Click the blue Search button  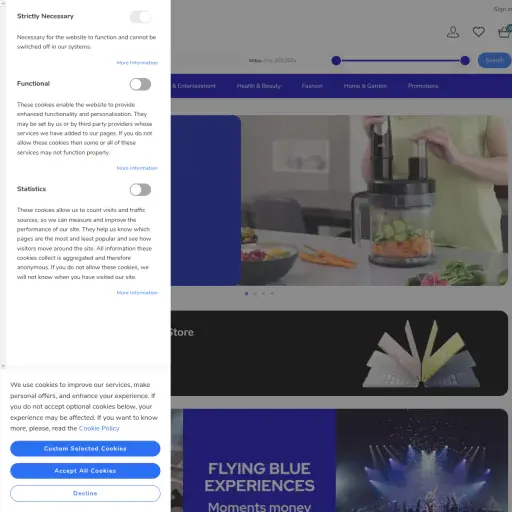495,60
